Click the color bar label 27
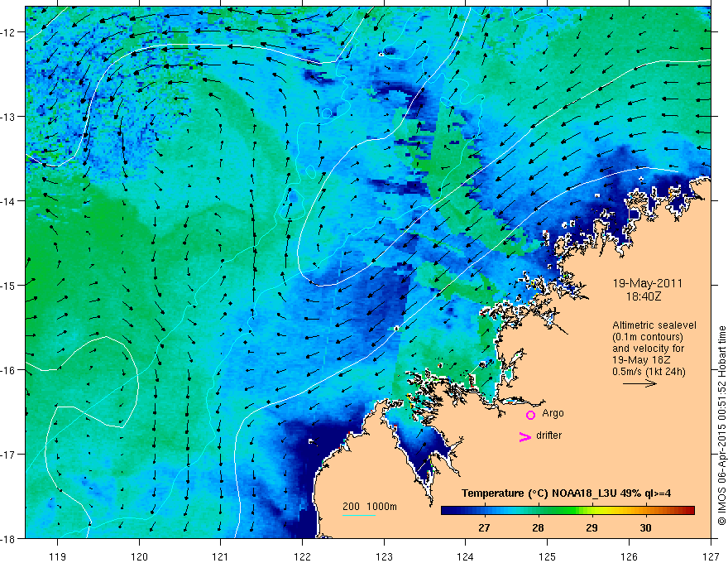Screen dimensions: 728x563 point(484,527)
